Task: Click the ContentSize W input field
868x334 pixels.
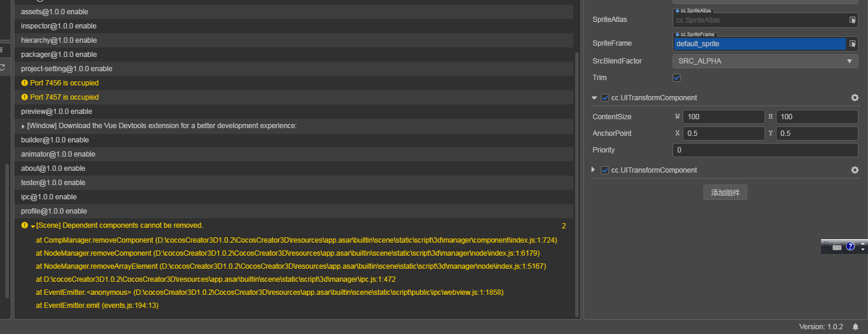Action: pos(724,117)
